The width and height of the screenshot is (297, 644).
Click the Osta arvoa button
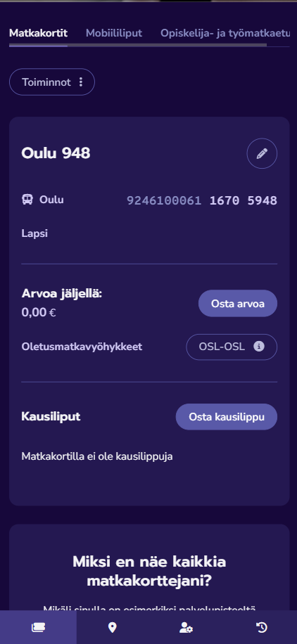[238, 304]
